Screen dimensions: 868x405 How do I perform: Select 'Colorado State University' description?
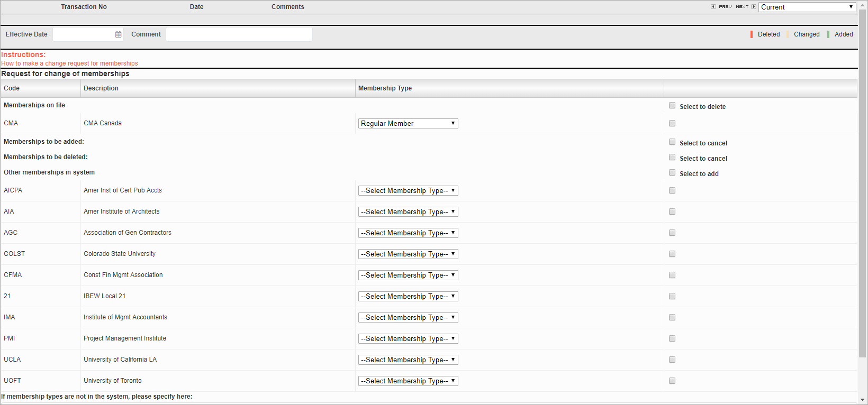coord(120,254)
